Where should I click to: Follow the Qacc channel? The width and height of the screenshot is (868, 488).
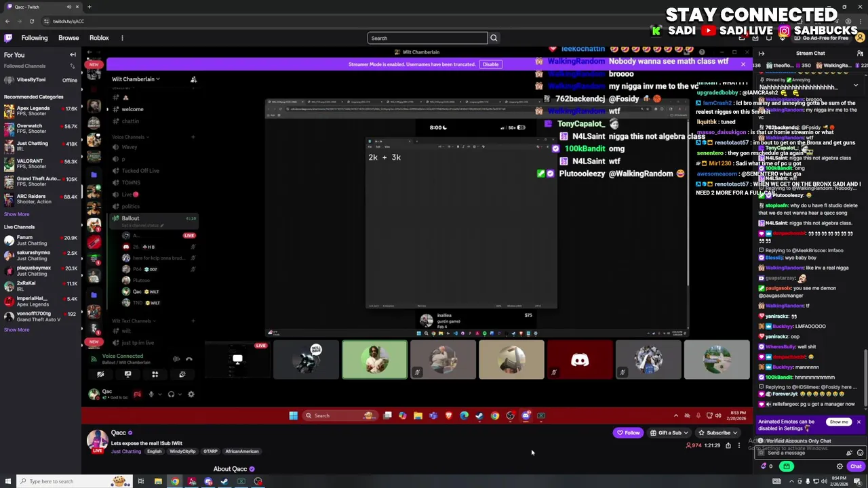(x=628, y=432)
